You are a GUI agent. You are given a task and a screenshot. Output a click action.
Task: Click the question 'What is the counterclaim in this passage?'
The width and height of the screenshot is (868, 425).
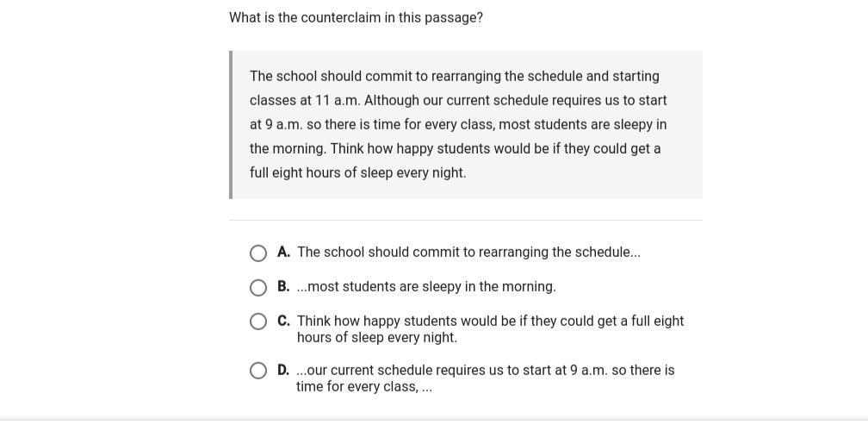(x=356, y=17)
